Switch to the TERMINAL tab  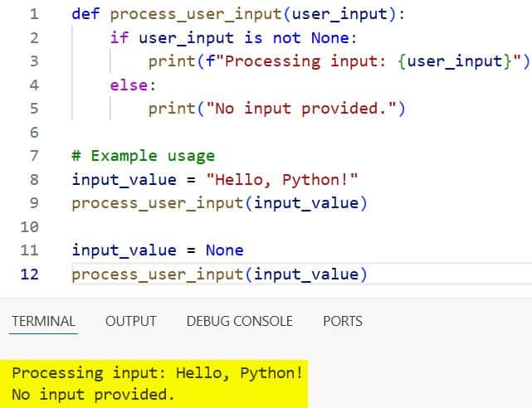coord(43,321)
